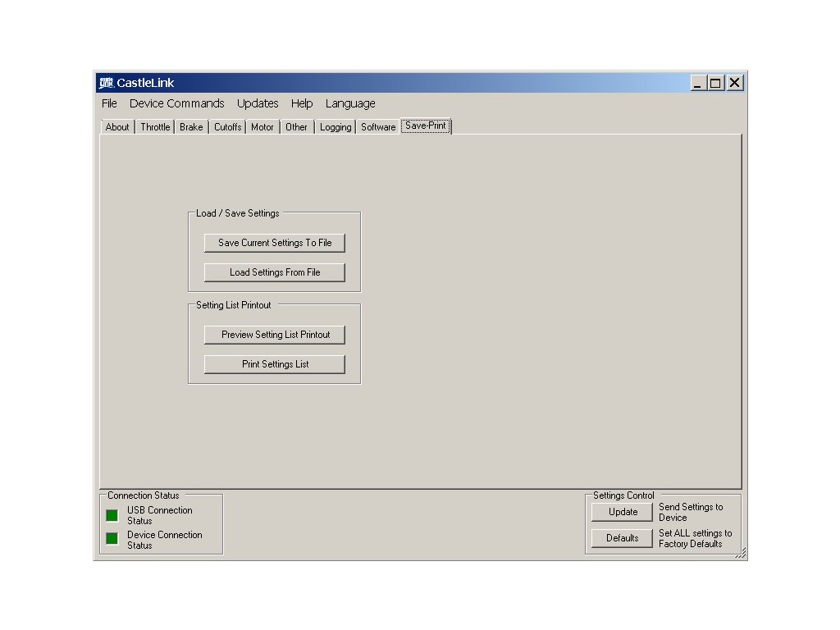Image resolution: width=840 pixels, height=630 pixels.
Task: Open the Updates menu
Action: (x=258, y=103)
